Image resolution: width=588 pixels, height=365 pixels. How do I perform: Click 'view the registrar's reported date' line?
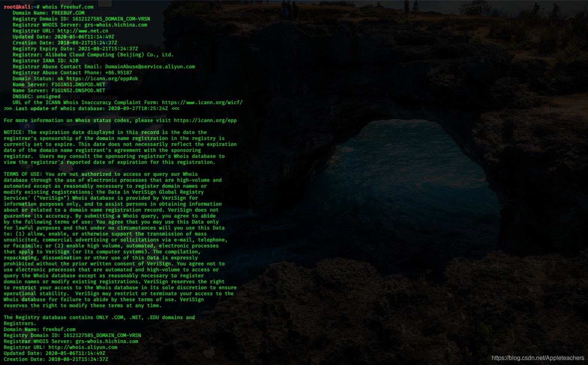pos(110,162)
